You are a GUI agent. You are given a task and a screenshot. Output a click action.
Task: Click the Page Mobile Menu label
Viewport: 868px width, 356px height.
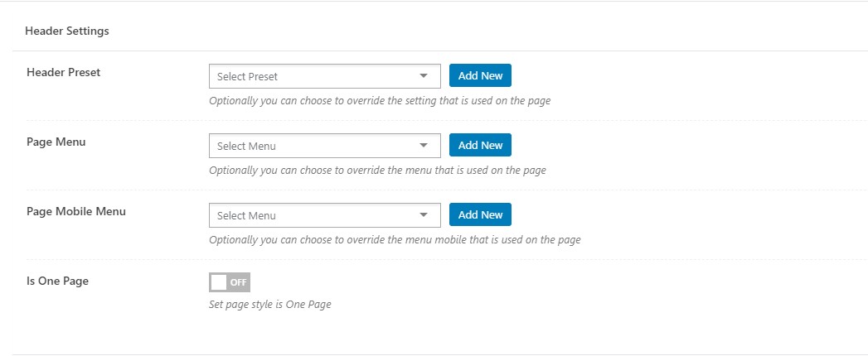tap(75, 212)
